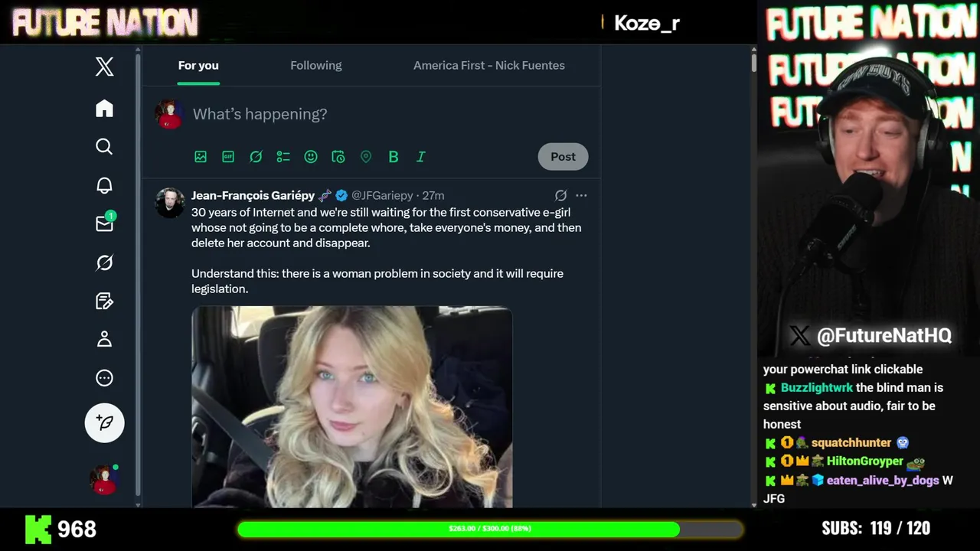Open emoji picker in composer
This screenshot has width=980, height=551.
point(311,157)
